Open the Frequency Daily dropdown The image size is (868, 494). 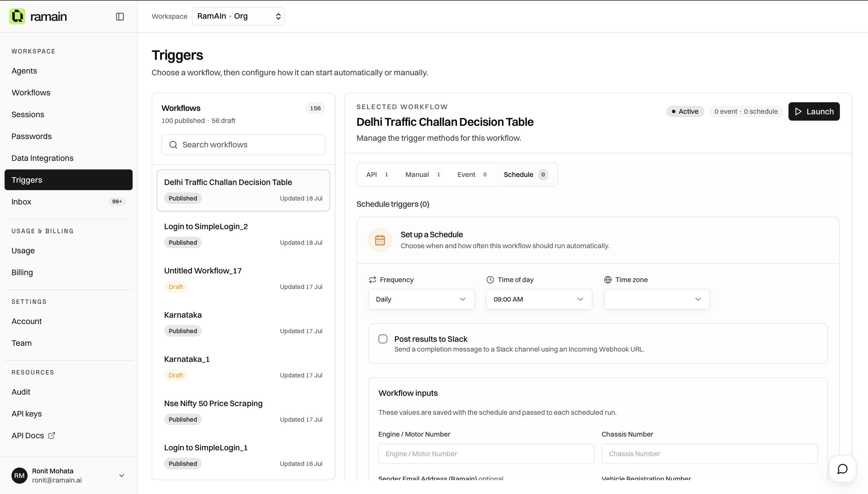pyautogui.click(x=421, y=299)
